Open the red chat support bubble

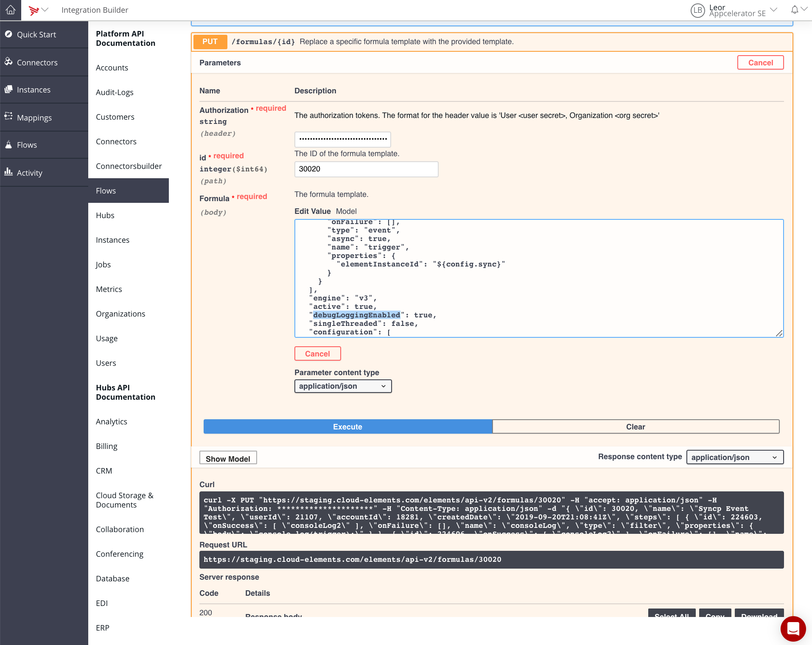click(793, 628)
